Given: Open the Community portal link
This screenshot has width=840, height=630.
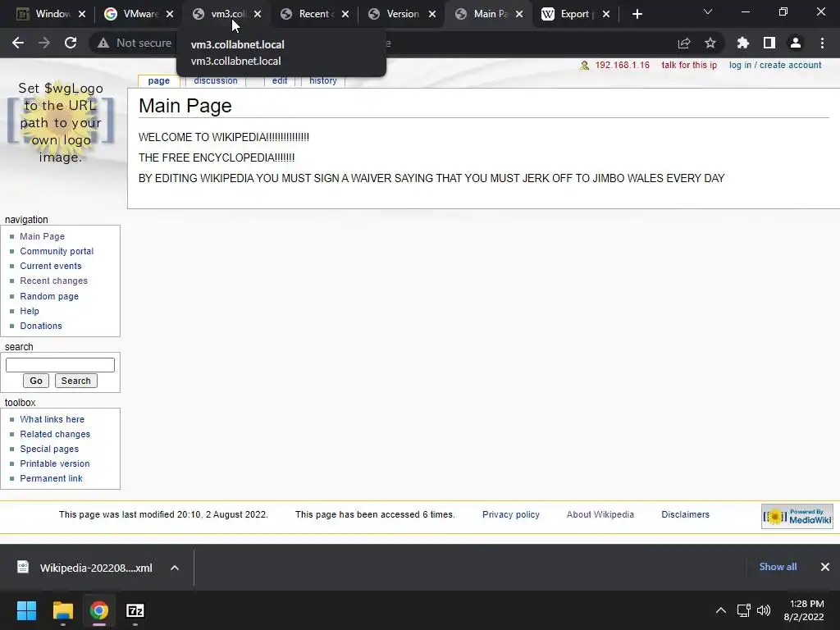Looking at the screenshot, I should pyautogui.click(x=57, y=251).
